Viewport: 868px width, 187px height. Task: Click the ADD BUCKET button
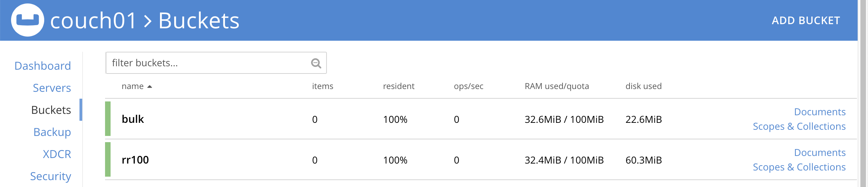[x=805, y=21]
